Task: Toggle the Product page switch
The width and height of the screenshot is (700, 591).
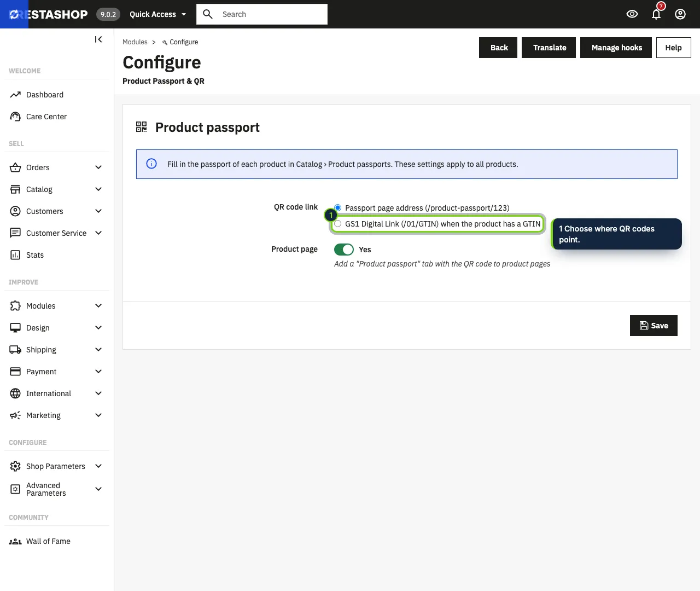Action: click(344, 250)
